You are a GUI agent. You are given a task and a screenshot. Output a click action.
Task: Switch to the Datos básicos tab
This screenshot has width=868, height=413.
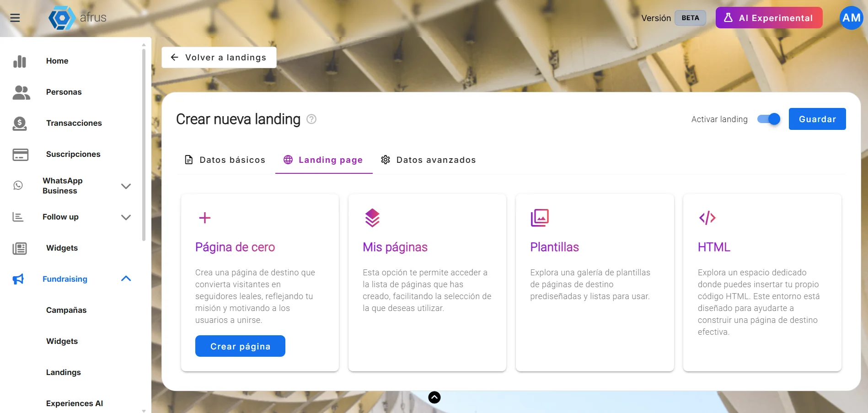(225, 160)
